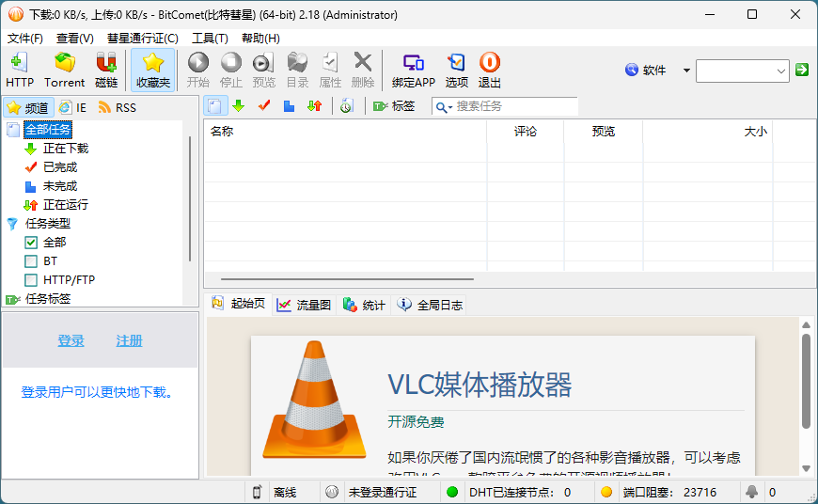Open task 属性 properties icon
The width and height of the screenshot is (818, 504).
click(x=330, y=70)
